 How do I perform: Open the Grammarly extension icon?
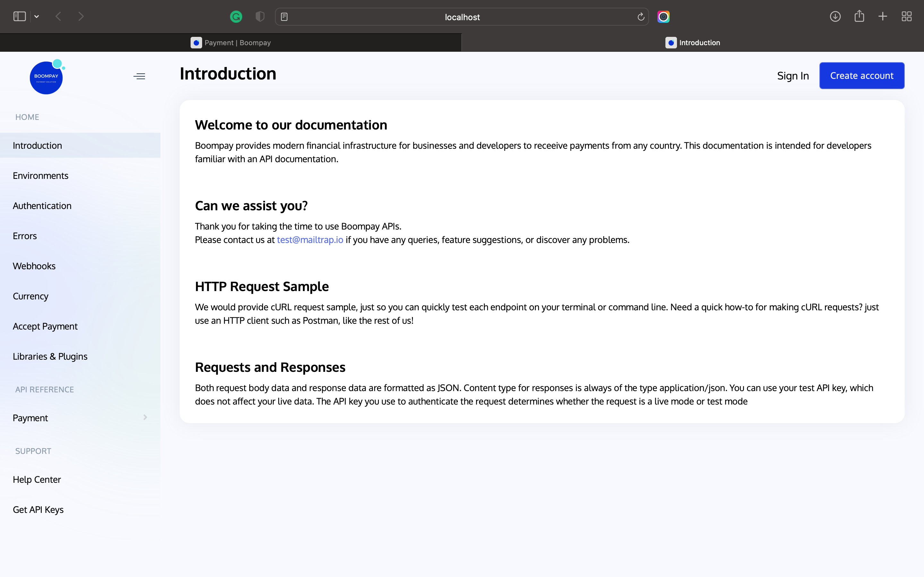click(236, 16)
